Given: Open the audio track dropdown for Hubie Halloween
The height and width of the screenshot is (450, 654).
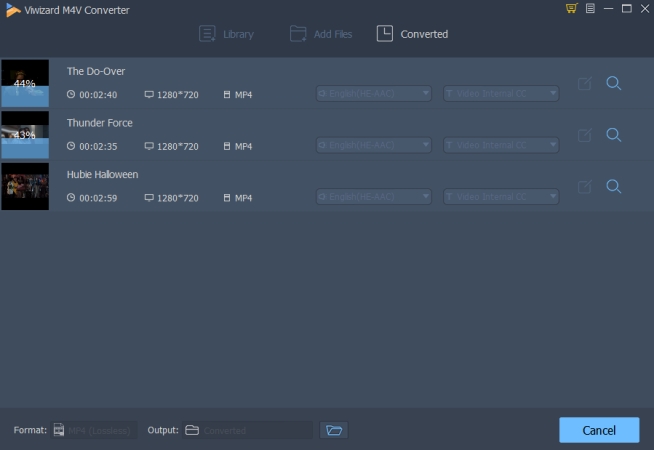Looking at the screenshot, I should [374, 196].
